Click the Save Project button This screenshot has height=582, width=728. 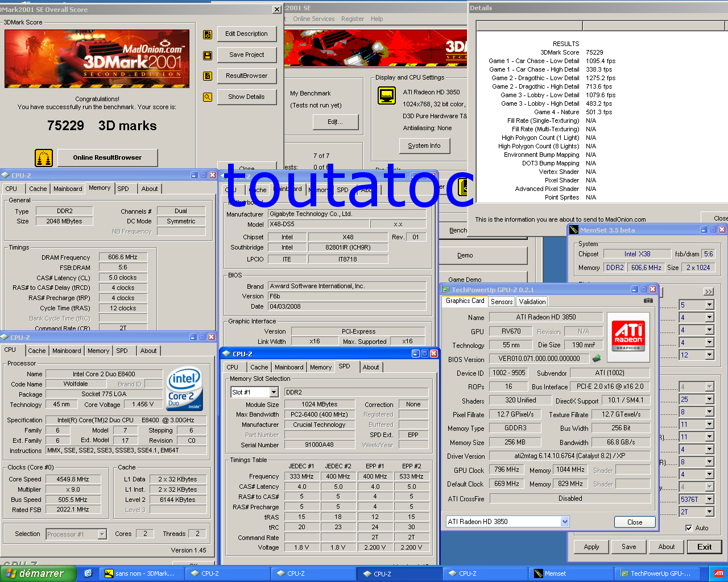coord(246,55)
